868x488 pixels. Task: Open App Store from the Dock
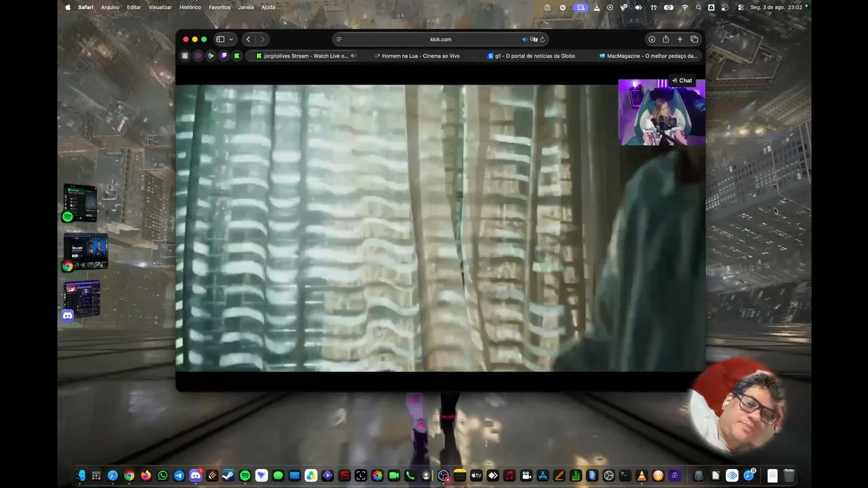[x=542, y=476]
